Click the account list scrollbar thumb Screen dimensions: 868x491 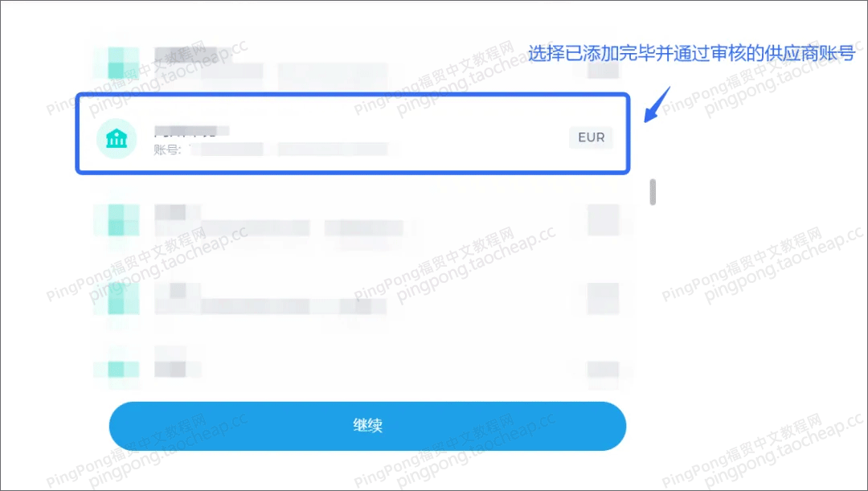(x=653, y=192)
